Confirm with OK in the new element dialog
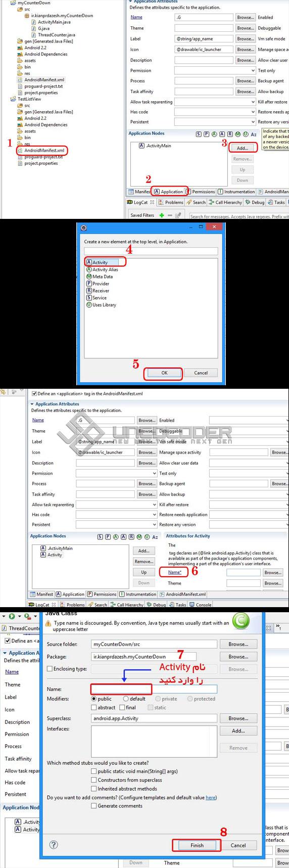The image size is (289, 868). pos(164,373)
